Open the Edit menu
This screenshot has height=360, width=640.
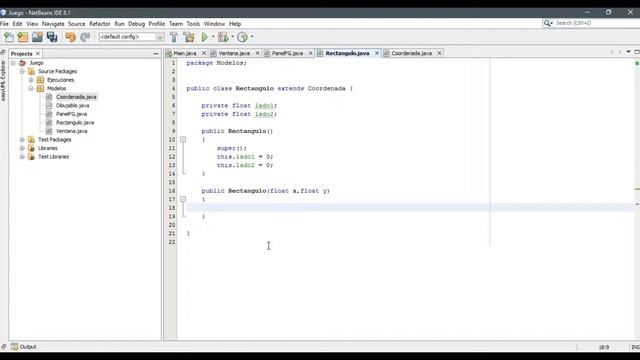(x=17, y=24)
